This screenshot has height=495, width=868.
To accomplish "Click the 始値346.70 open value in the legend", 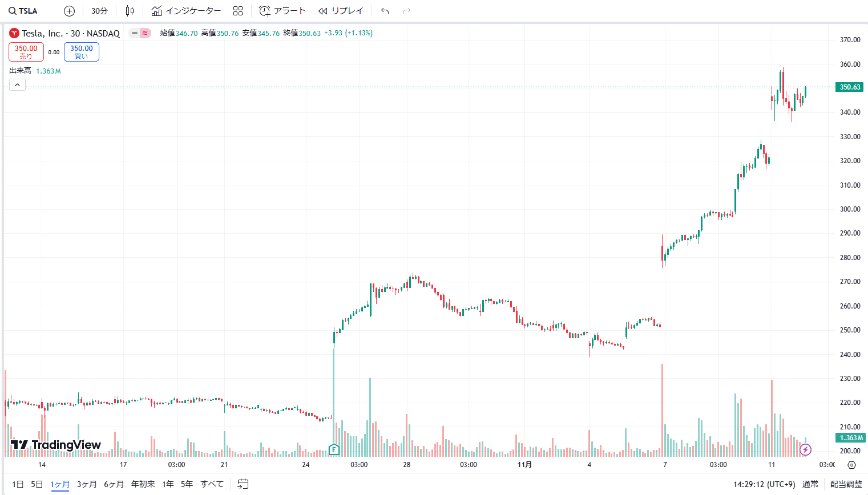I will 179,33.
